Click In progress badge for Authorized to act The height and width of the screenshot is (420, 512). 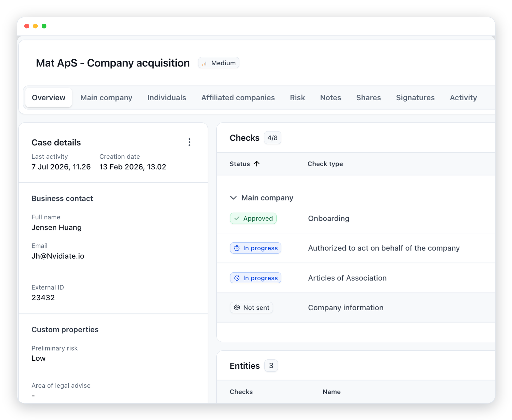(256, 248)
